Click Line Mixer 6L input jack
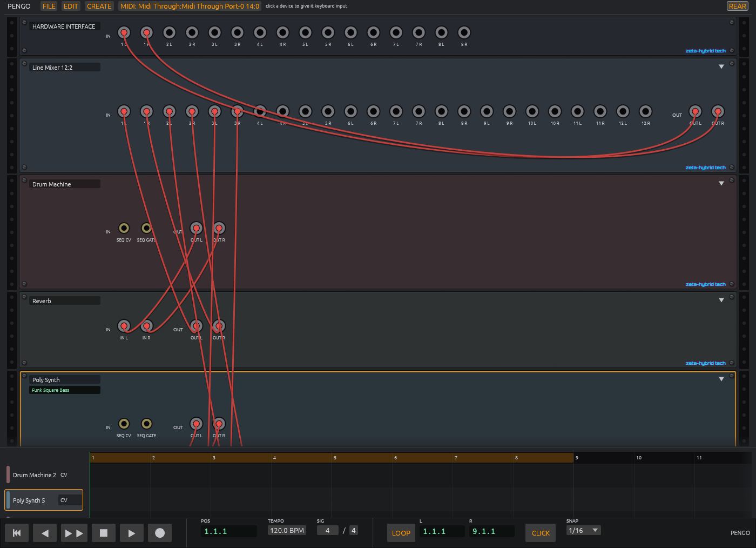Screen dimensions: 756x548 click(x=351, y=111)
